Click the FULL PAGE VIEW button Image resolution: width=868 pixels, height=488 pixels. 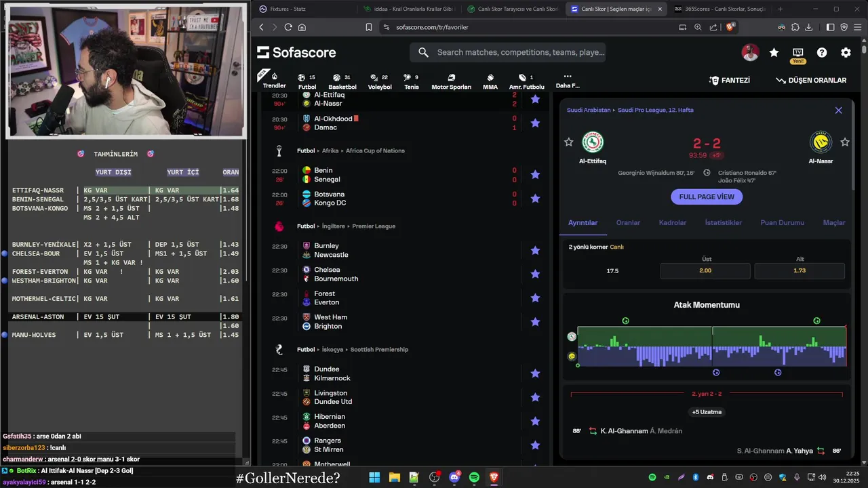click(x=707, y=197)
